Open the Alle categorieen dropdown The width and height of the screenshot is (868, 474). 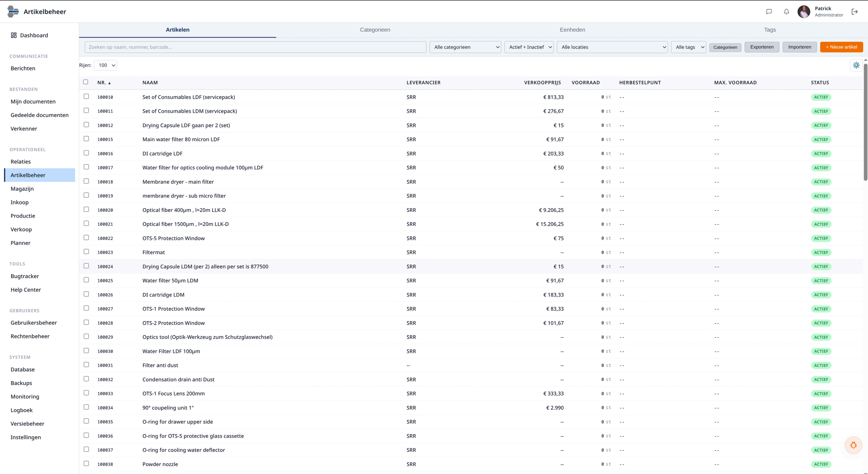(x=465, y=47)
